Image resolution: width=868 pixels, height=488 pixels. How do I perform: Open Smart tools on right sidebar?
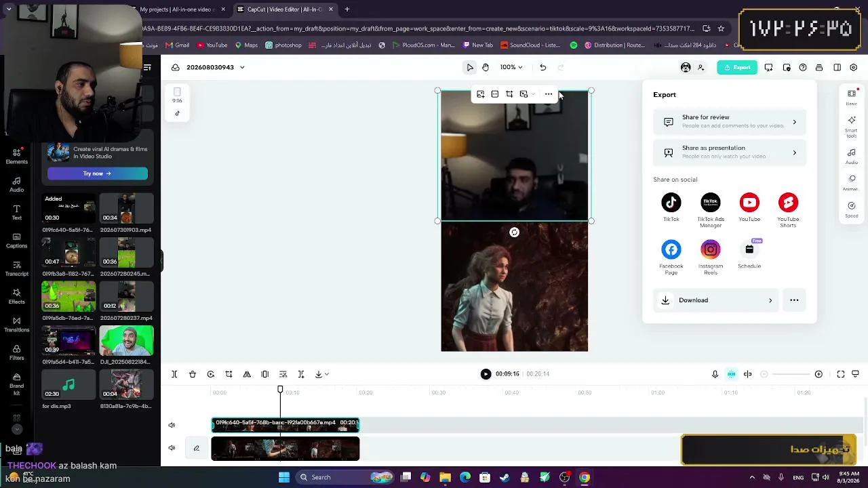[852, 125]
